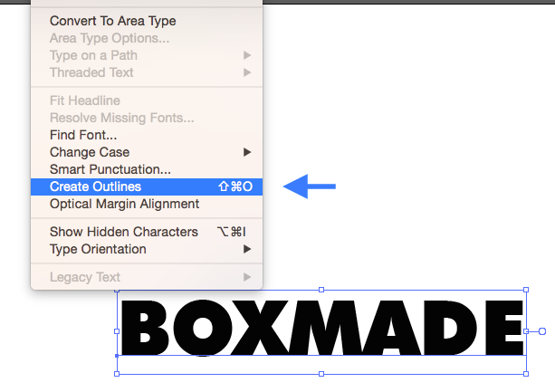This screenshot has height=392, width=555.
Task: Choose Convert To Area Type
Action: (x=147, y=21)
